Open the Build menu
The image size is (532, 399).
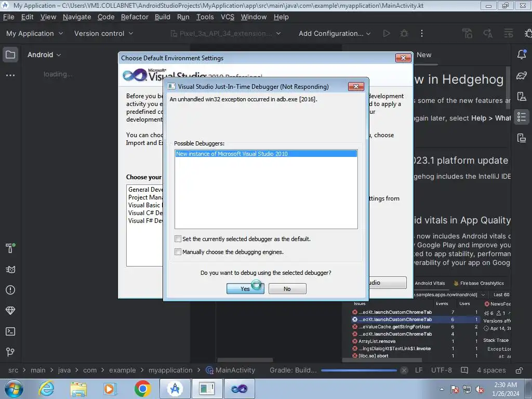coord(163,17)
